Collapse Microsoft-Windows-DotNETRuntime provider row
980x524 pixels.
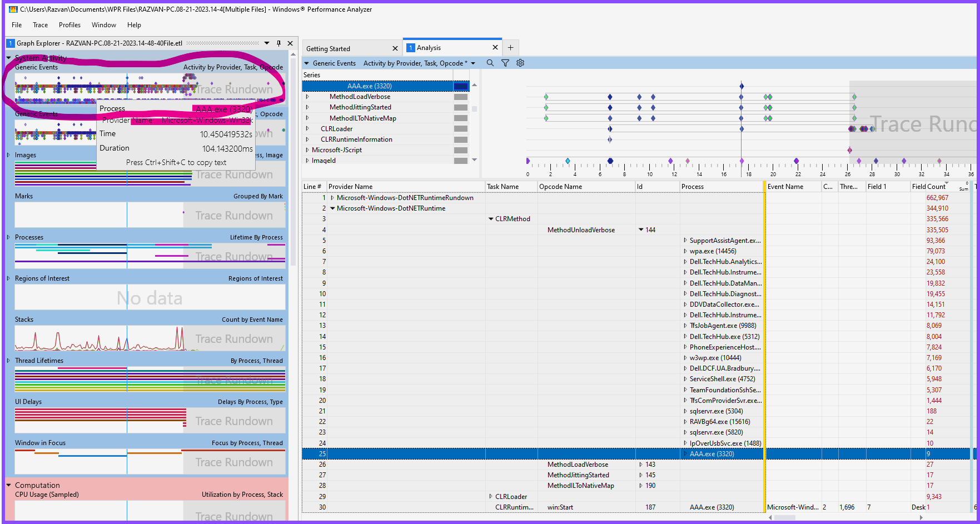pos(332,208)
